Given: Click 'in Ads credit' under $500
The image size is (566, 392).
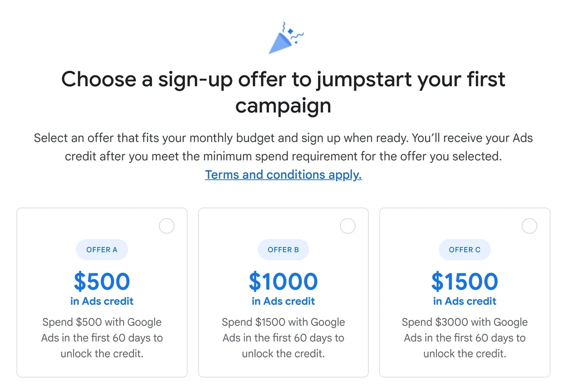Looking at the screenshot, I should (x=102, y=301).
